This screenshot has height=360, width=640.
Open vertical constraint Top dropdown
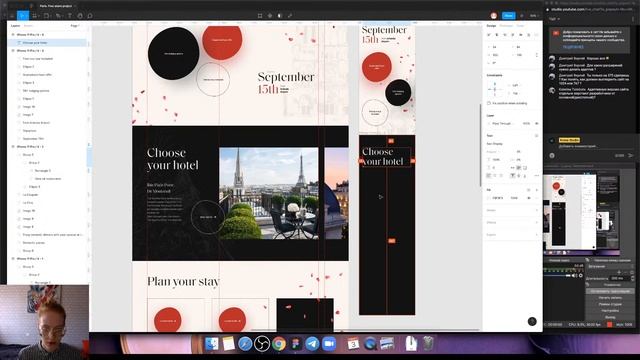[515, 93]
